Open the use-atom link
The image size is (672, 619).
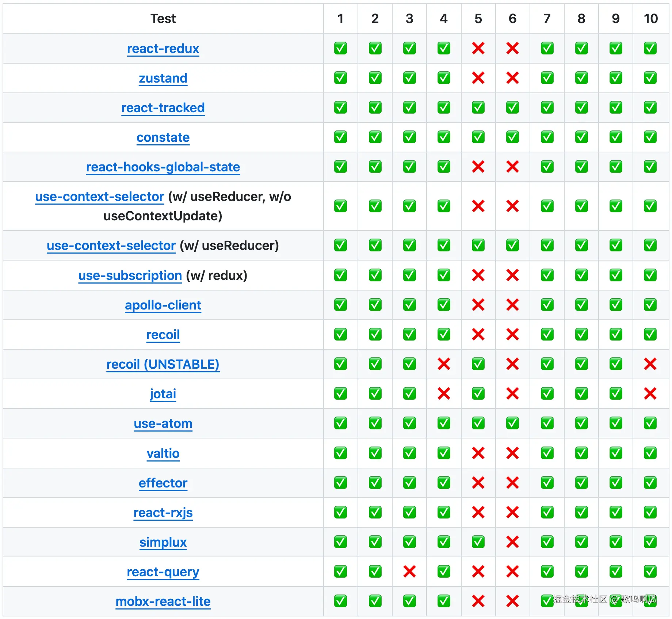point(163,424)
